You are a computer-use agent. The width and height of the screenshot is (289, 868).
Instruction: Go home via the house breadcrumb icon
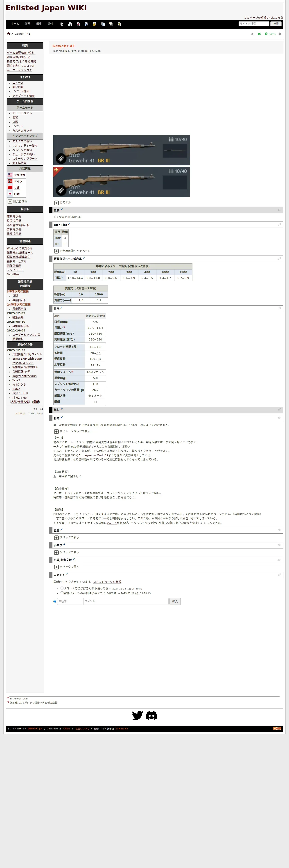9,34
